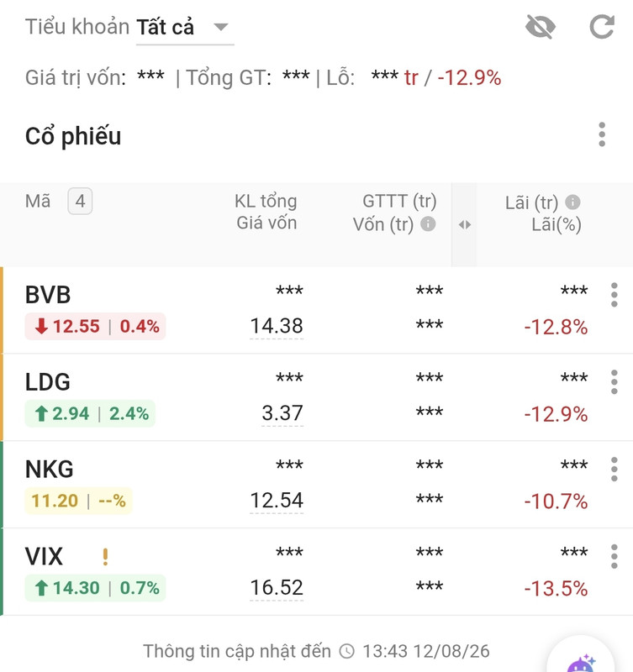Click the GTTT (tr) column header
The image size is (633, 672).
pos(399,201)
